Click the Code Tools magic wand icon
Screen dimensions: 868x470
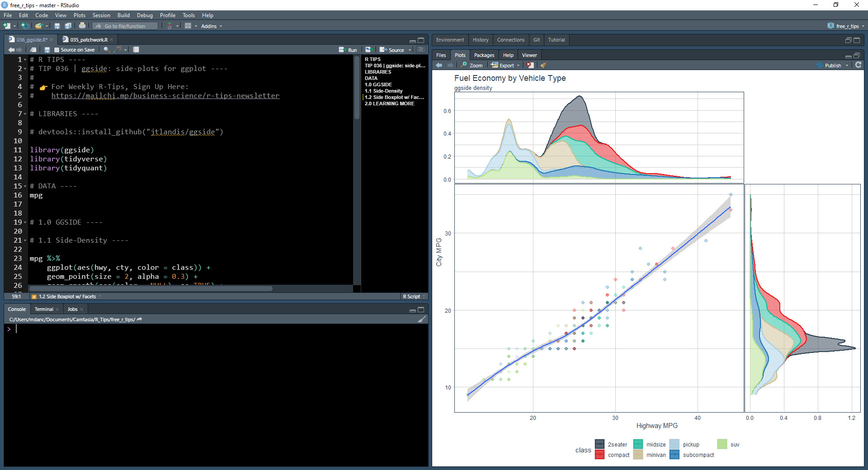[x=118, y=50]
